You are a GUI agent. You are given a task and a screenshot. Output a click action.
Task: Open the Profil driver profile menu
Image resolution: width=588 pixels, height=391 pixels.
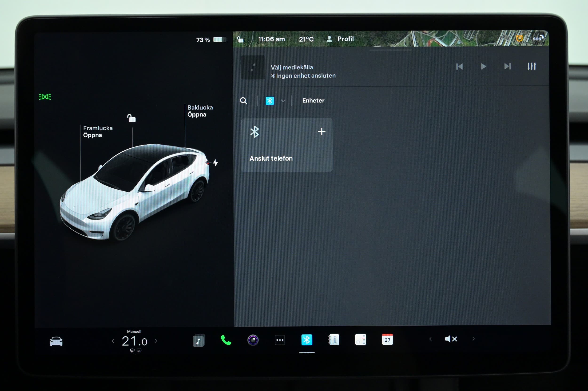pyautogui.click(x=340, y=39)
